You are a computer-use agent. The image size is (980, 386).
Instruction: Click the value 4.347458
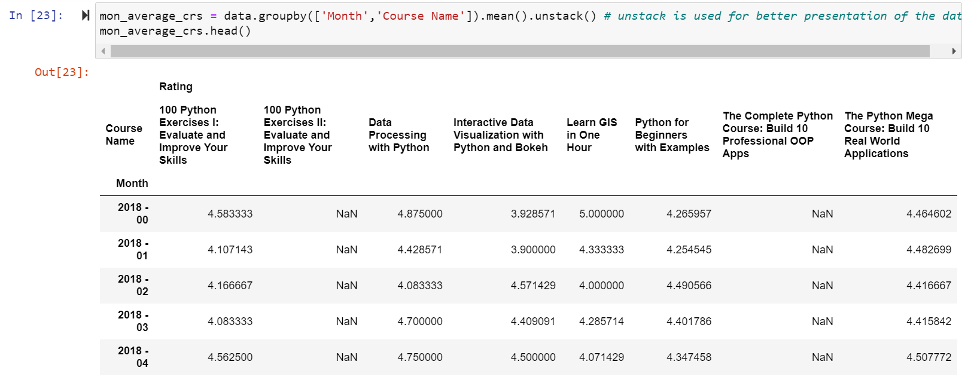(689, 357)
